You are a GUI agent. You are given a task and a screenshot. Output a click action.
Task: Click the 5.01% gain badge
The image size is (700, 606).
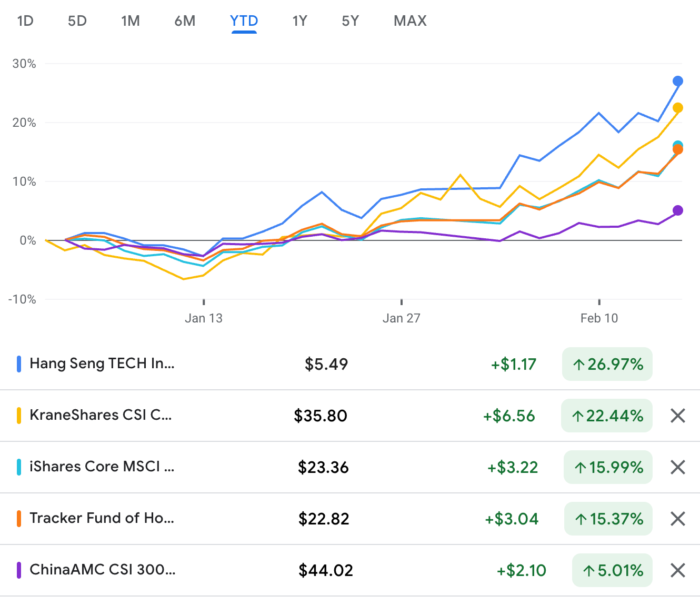tap(612, 570)
